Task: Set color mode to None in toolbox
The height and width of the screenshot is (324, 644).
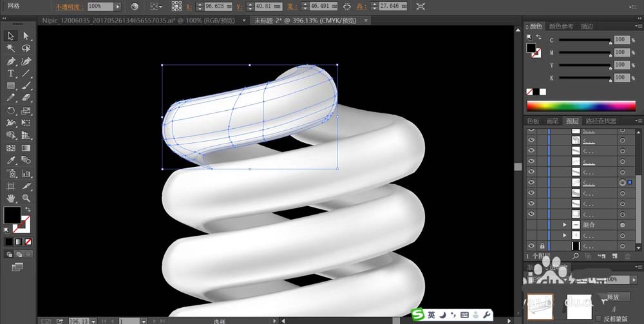Action: pos(28,242)
